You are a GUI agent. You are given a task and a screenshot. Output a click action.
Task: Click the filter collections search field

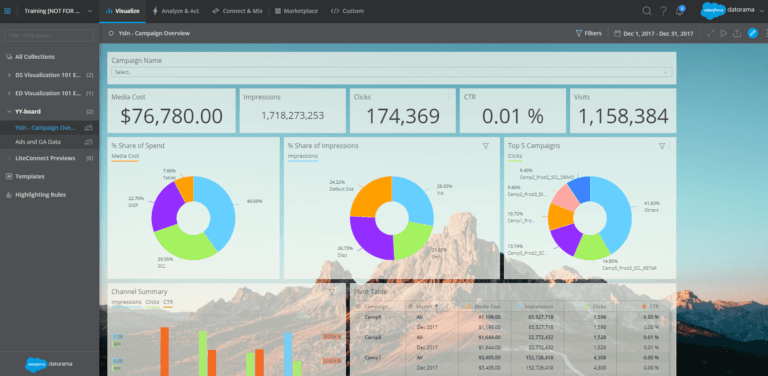point(48,35)
